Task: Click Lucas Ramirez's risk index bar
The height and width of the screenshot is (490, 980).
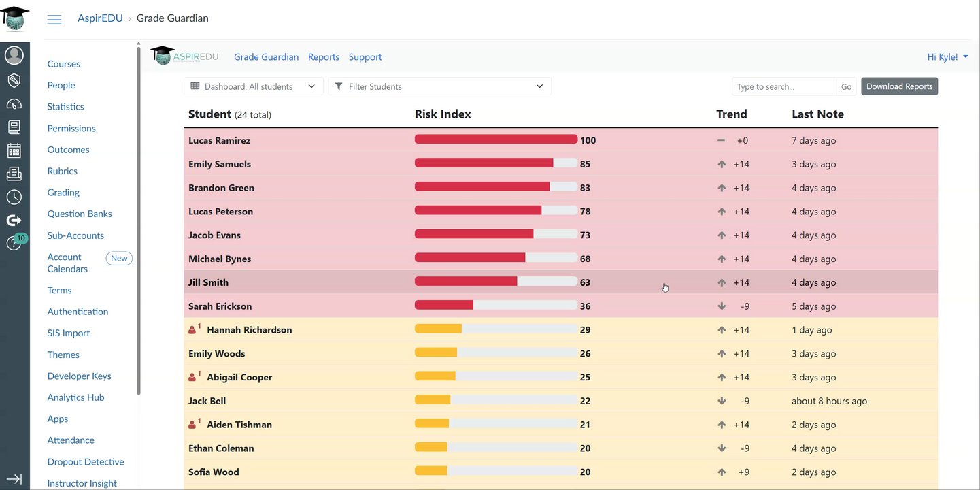Action: pyautogui.click(x=496, y=140)
